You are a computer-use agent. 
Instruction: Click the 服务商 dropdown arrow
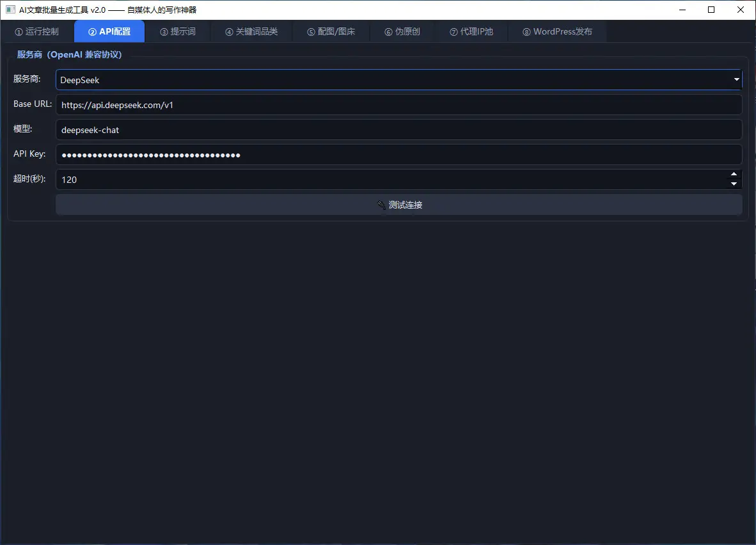click(736, 79)
